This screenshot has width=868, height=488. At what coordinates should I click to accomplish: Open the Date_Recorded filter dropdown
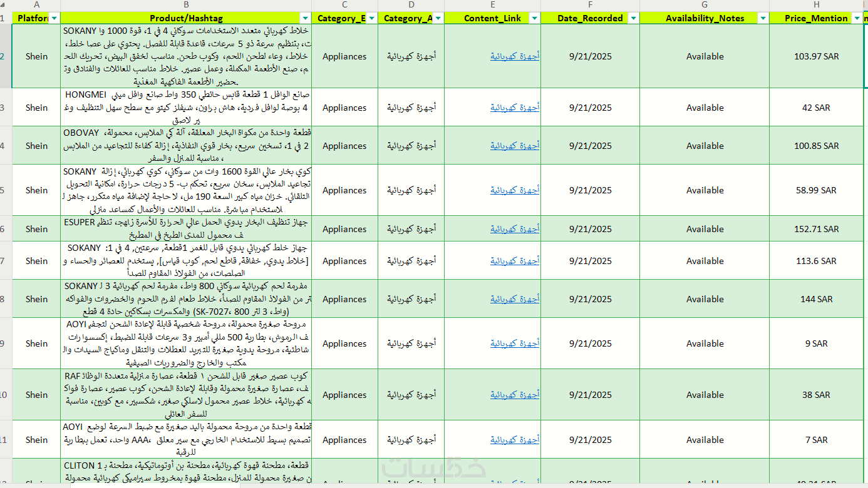click(x=633, y=18)
